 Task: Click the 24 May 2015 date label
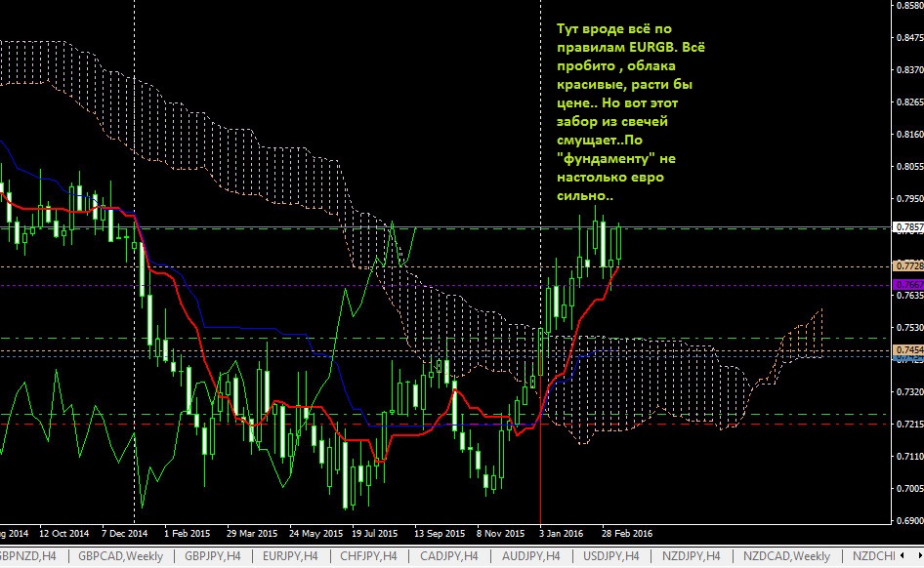(315, 533)
